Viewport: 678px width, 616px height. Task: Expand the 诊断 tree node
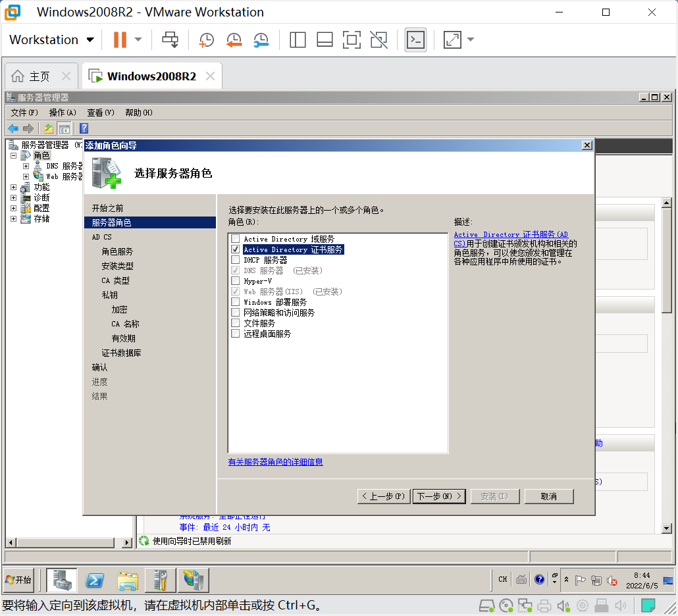pyautogui.click(x=13, y=197)
